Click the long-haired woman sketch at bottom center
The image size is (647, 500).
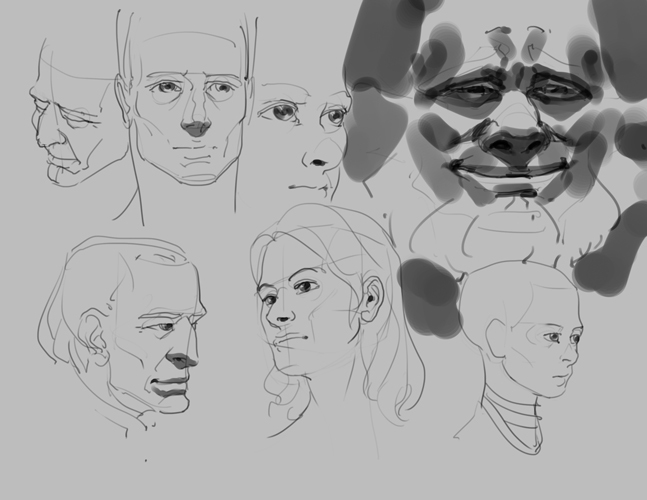pos(320,320)
